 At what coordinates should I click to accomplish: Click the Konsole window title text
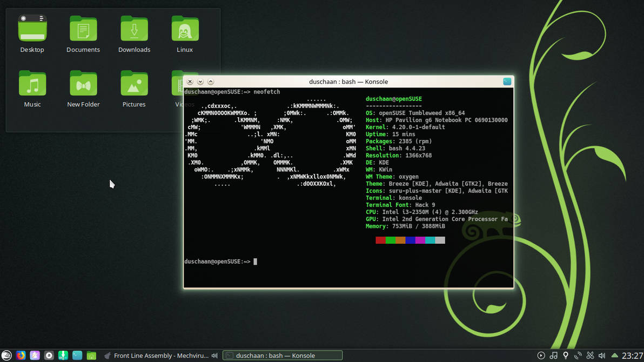click(348, 82)
